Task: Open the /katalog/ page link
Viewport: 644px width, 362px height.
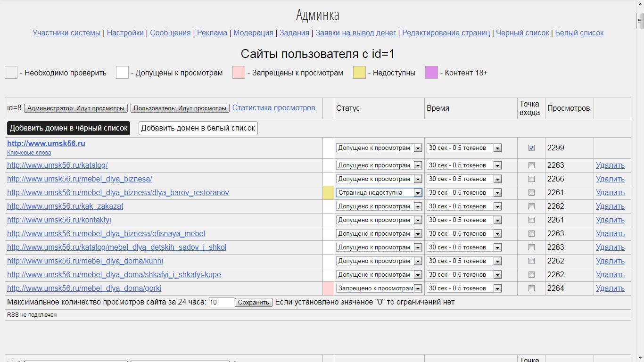Action: point(58,165)
